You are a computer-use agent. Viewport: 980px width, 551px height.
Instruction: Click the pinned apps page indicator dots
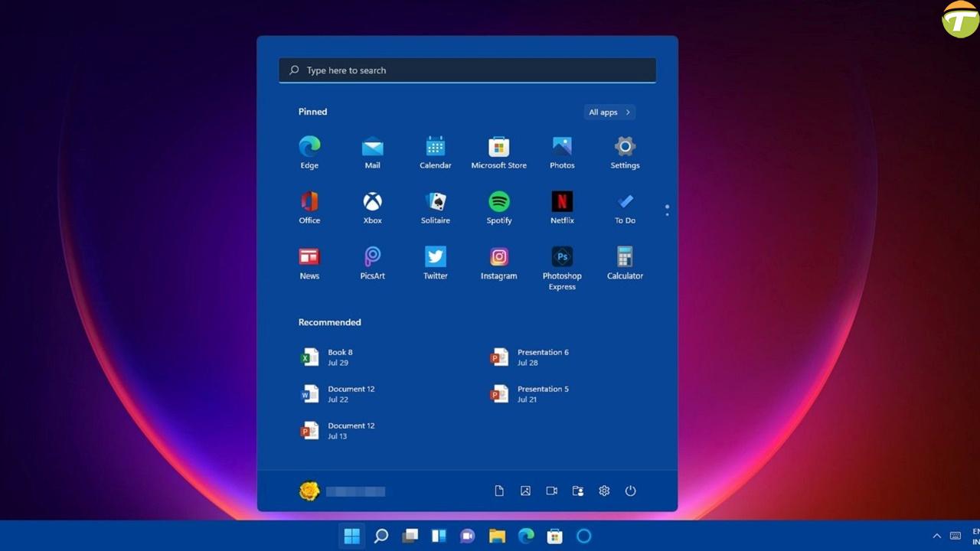click(667, 210)
